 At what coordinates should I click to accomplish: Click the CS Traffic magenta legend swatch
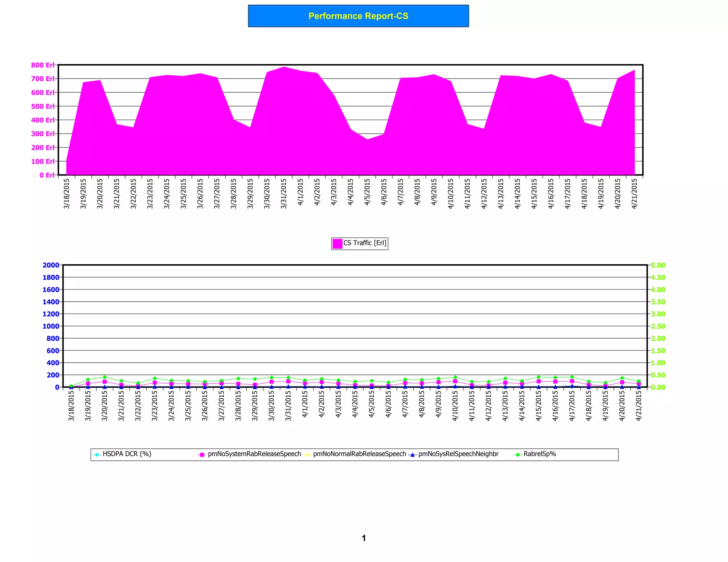point(337,243)
